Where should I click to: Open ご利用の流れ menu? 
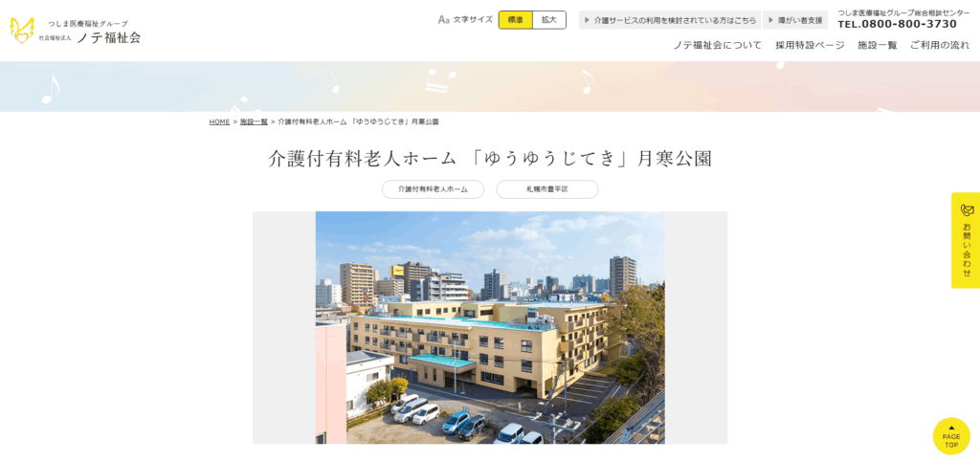(x=940, y=45)
